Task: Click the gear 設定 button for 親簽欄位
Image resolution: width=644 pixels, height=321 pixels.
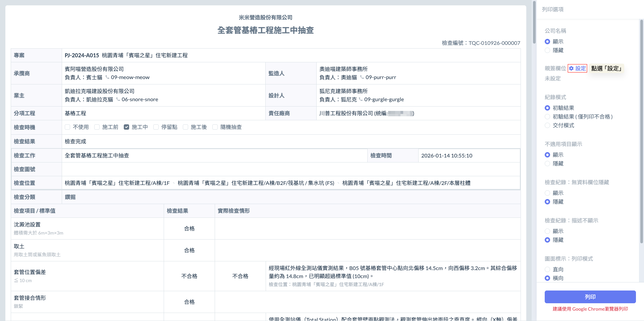Action: [577, 68]
